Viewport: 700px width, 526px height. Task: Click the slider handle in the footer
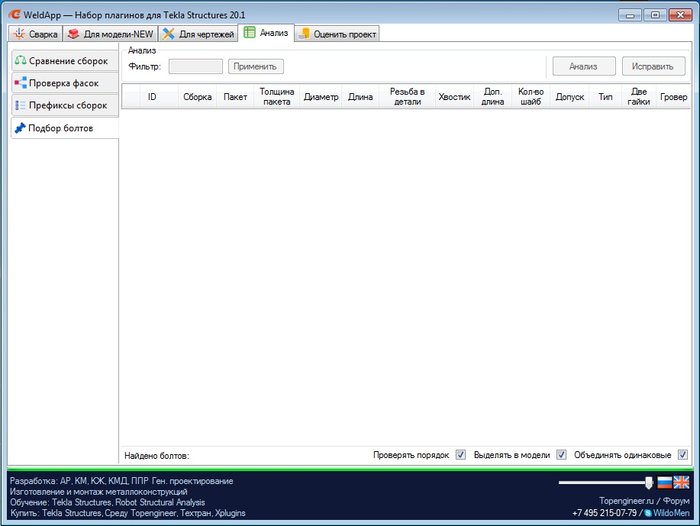649,482
